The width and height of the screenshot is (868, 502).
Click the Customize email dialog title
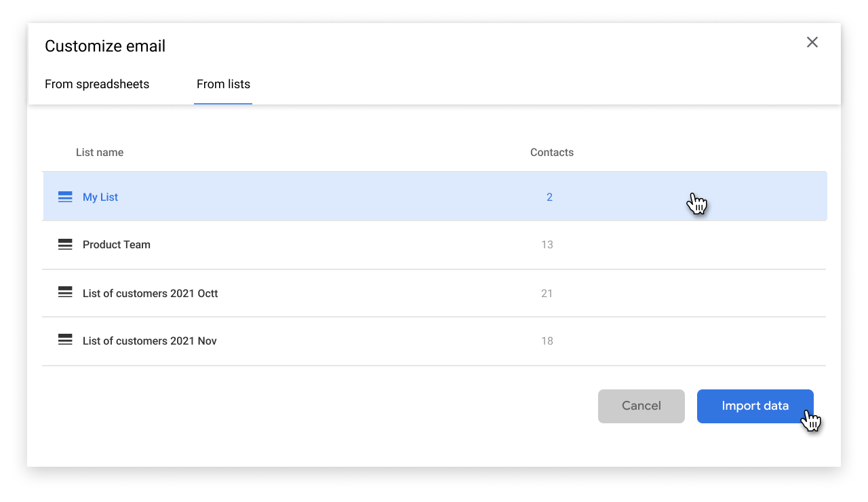(x=105, y=46)
